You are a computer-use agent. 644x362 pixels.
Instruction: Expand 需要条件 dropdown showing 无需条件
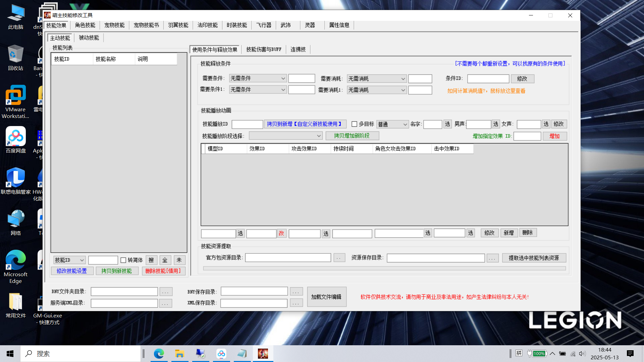[x=258, y=78]
